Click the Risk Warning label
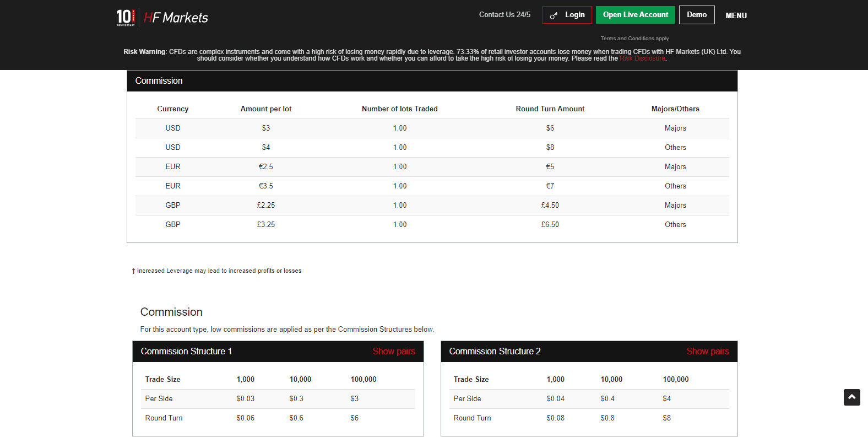Viewport: 868px width, 437px height. pyautogui.click(x=144, y=52)
